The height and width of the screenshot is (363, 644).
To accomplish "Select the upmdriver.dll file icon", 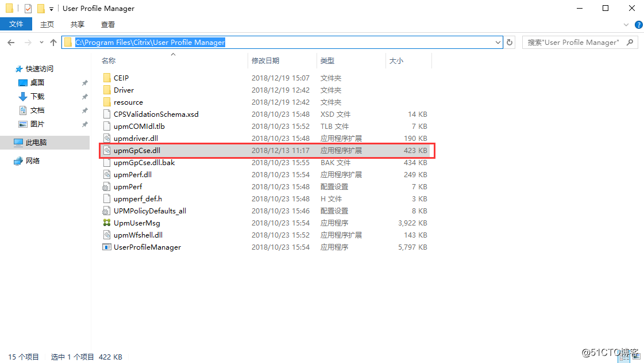I will click(107, 138).
